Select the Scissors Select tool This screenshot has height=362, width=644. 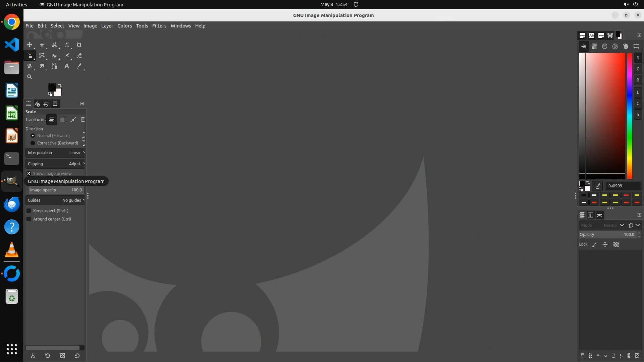54,45
